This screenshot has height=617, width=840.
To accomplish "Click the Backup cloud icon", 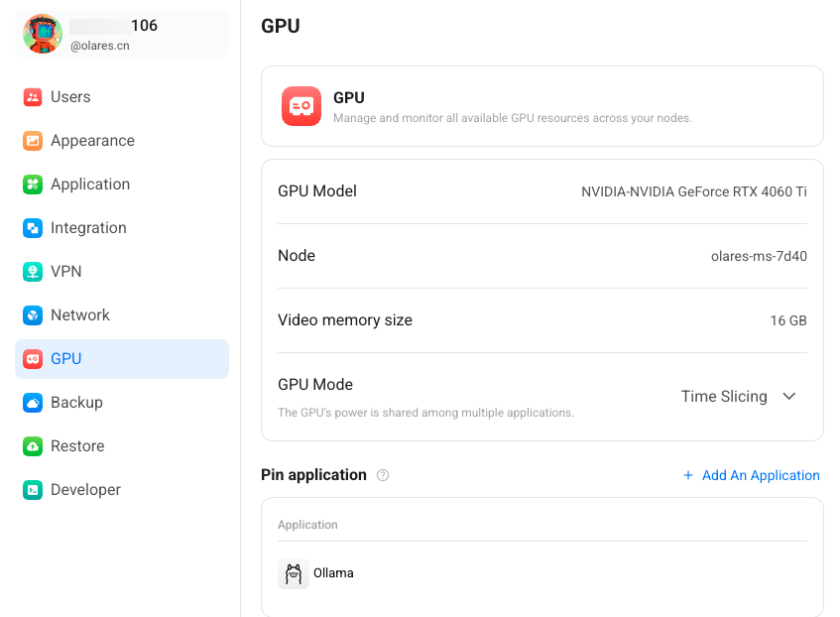I will 33,403.
